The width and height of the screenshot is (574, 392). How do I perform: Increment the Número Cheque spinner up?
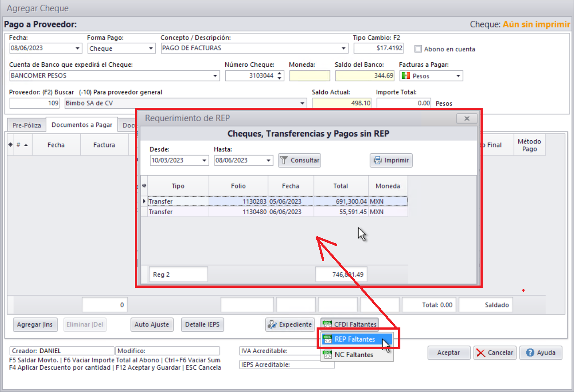click(x=280, y=73)
